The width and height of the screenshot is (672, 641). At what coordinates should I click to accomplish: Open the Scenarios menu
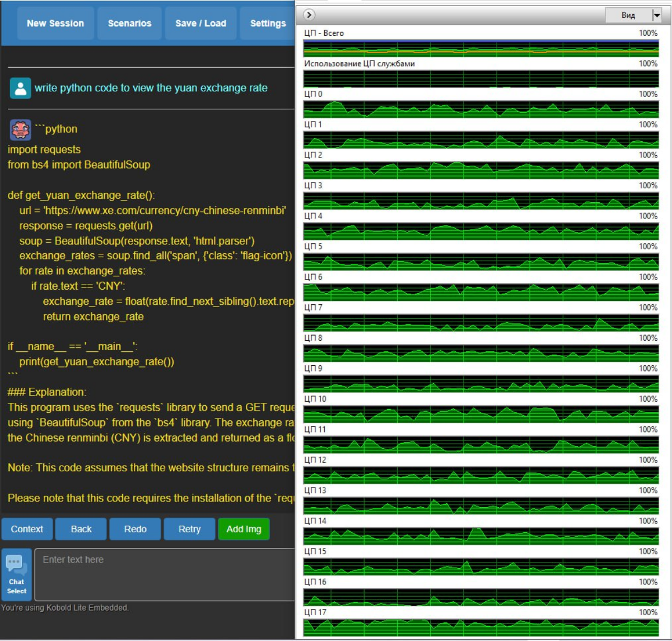click(129, 24)
